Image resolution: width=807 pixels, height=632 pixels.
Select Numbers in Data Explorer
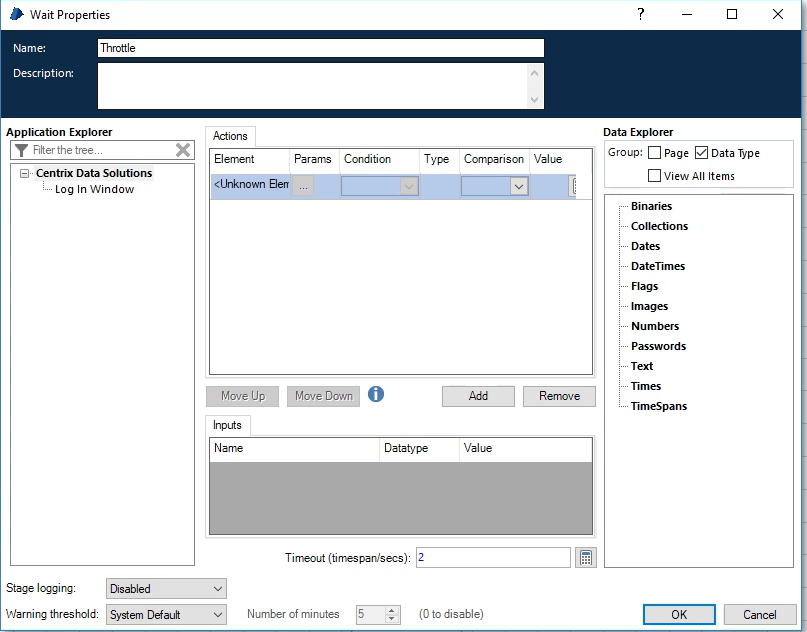(655, 326)
